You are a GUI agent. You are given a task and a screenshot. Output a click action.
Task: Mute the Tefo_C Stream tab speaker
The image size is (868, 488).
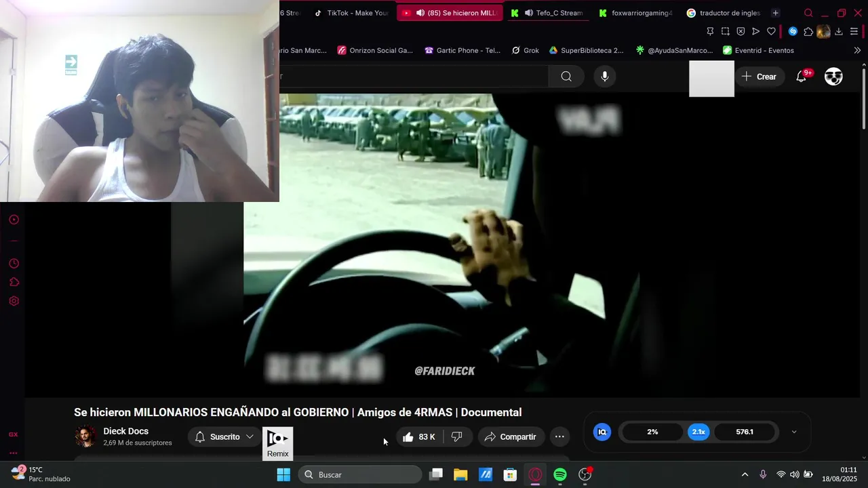528,13
